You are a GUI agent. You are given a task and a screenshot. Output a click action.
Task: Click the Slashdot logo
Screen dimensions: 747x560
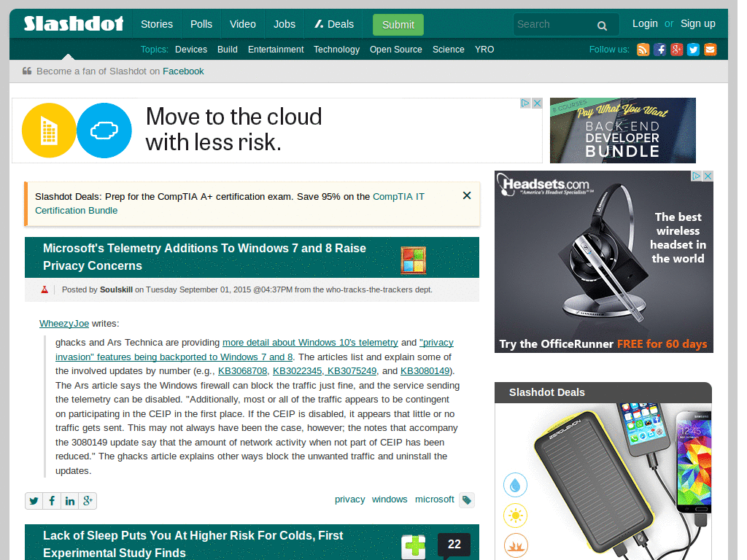tap(74, 23)
